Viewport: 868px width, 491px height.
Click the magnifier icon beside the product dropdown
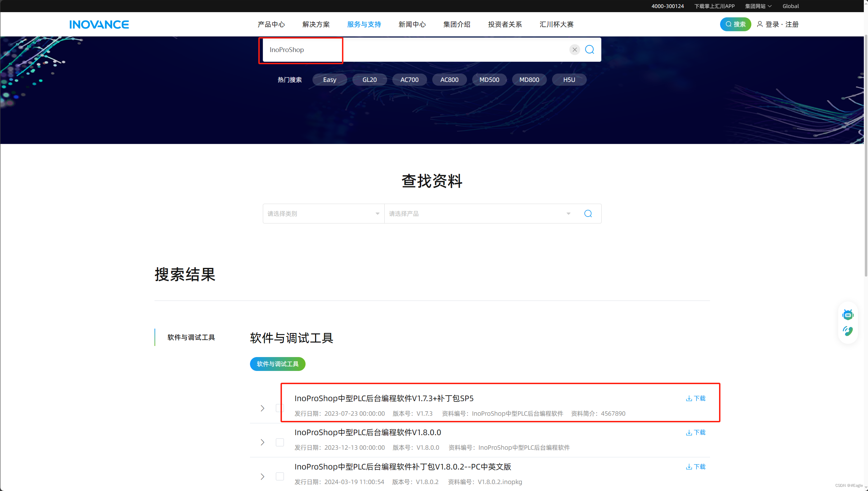tap(588, 213)
